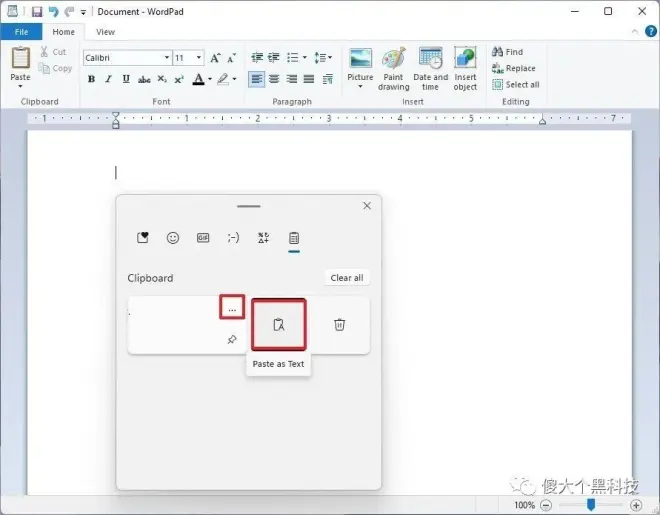
Task: Click the zoom in plus button
Action: 636,504
